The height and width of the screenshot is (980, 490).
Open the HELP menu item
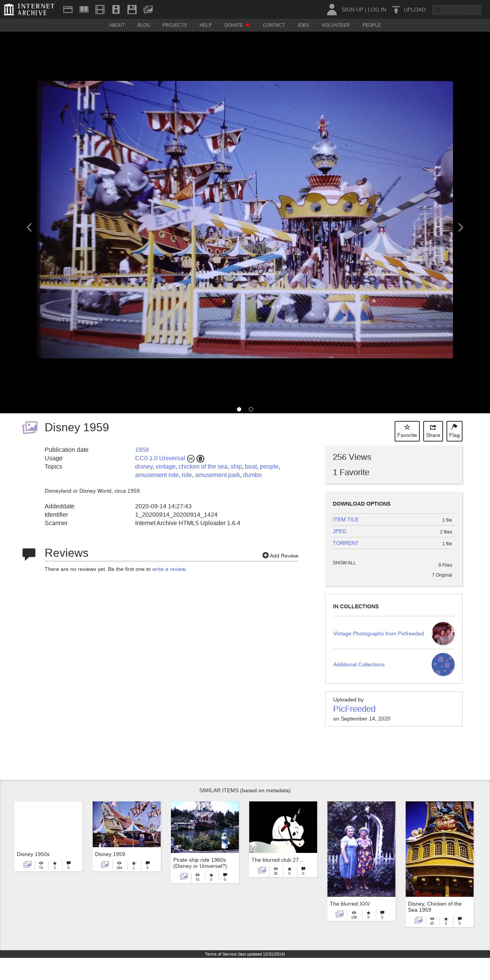[206, 25]
